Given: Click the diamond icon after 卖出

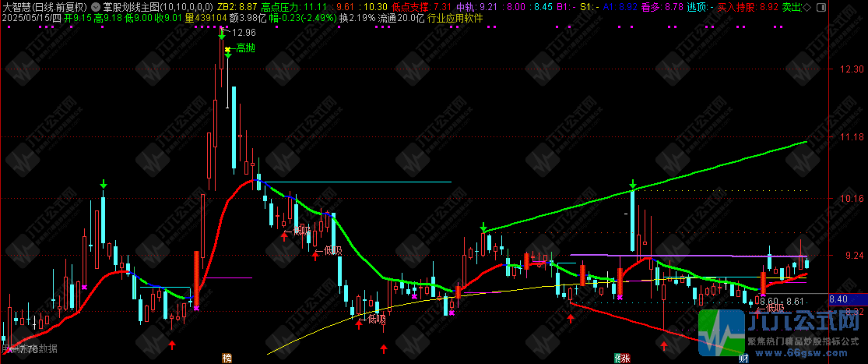Looking at the screenshot, I should [806, 6].
